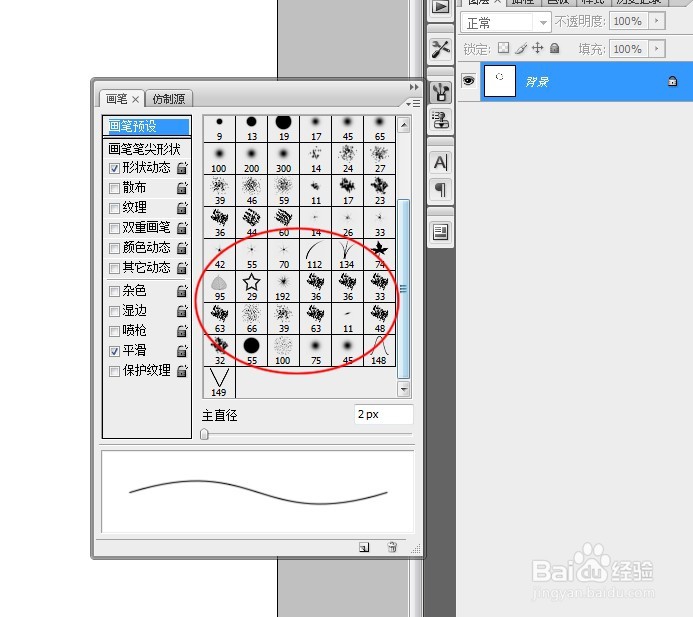Screen dimensions: 693x617
Task: Open 画笔预设 section
Action: 147,126
